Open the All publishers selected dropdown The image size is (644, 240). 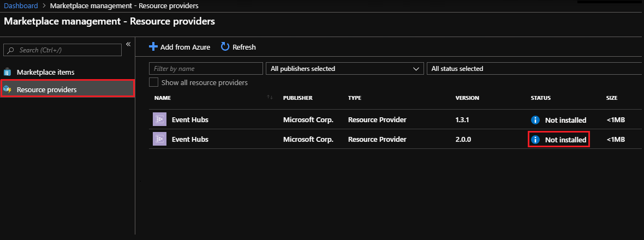[x=344, y=69]
